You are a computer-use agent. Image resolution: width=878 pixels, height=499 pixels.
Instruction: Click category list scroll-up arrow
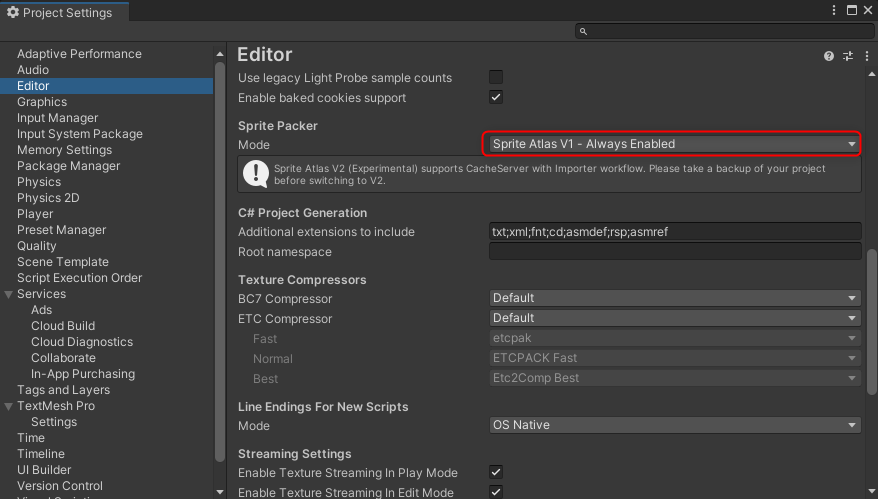click(x=220, y=54)
